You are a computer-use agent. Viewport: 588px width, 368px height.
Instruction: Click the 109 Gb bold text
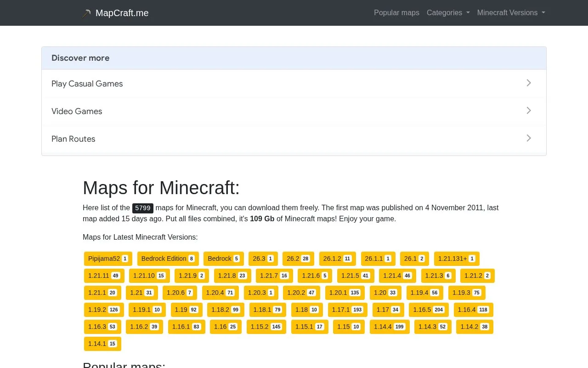[x=262, y=218]
